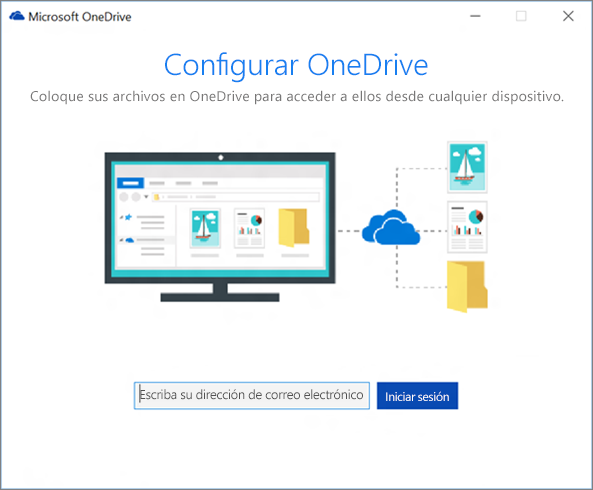The width and height of the screenshot is (593, 490).
Task: Minimize the OneDrive setup window
Action: point(475,16)
